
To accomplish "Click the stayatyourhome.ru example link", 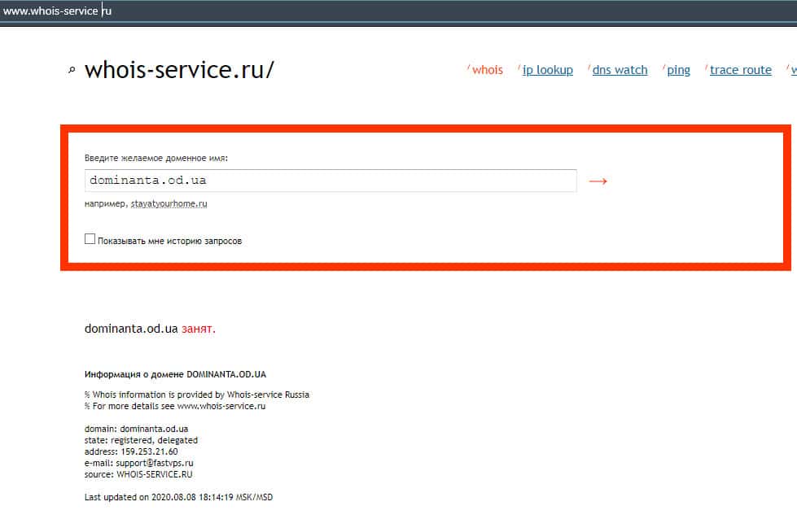I will [x=169, y=203].
